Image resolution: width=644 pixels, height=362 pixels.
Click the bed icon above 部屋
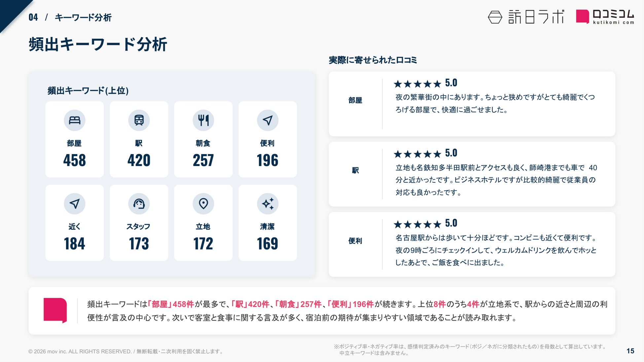pos(74,120)
